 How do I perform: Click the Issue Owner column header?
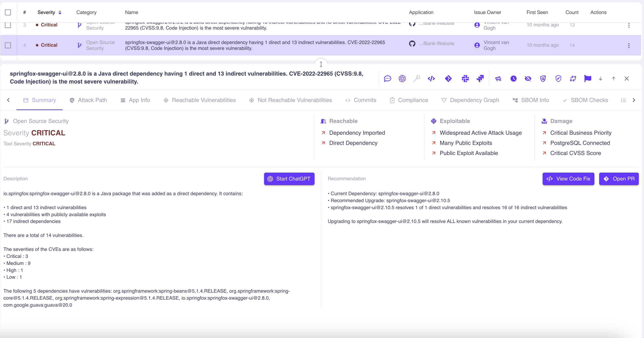[x=487, y=12]
